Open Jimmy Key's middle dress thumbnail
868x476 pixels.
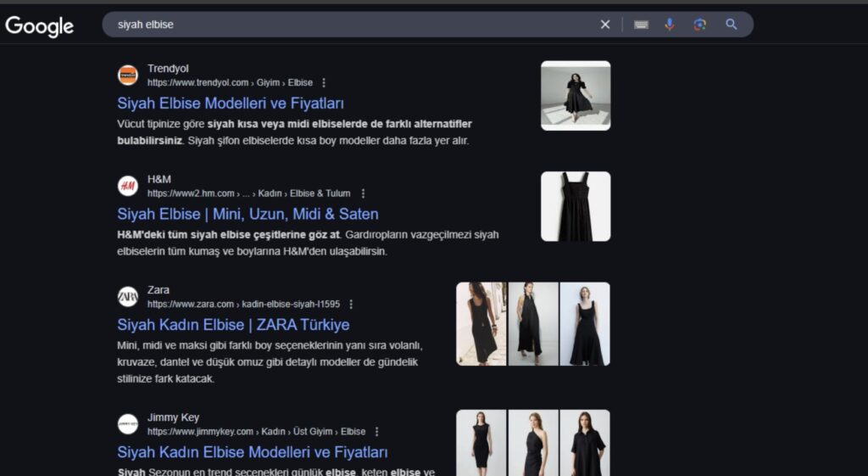tap(533, 443)
